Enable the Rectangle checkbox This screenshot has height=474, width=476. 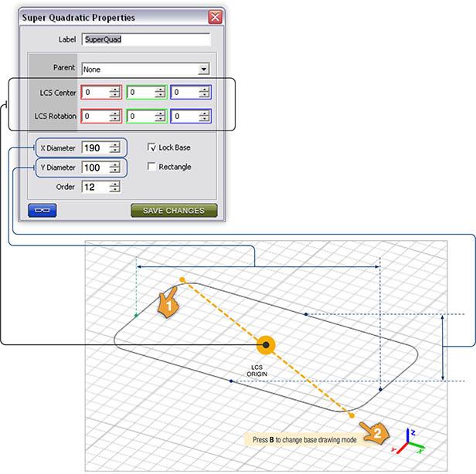[151, 166]
